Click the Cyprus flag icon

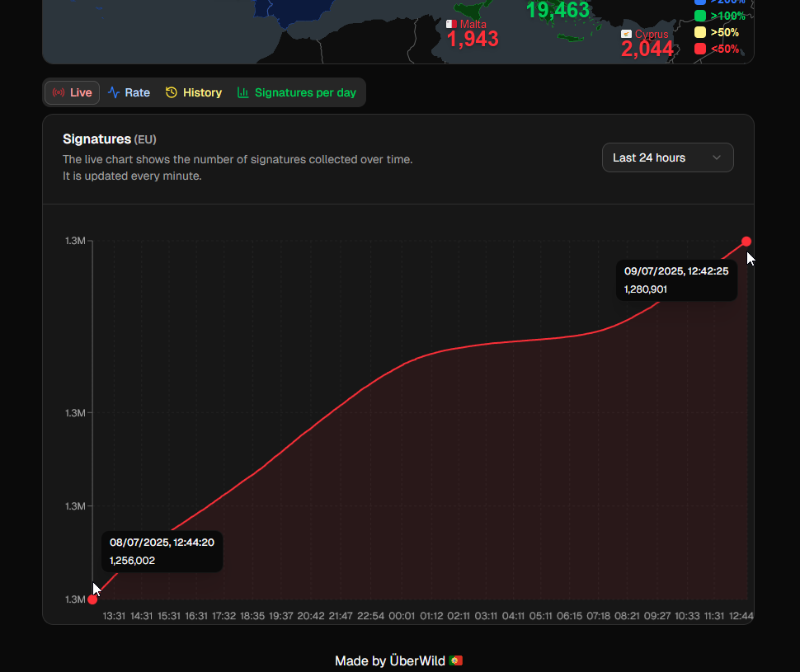point(626,34)
